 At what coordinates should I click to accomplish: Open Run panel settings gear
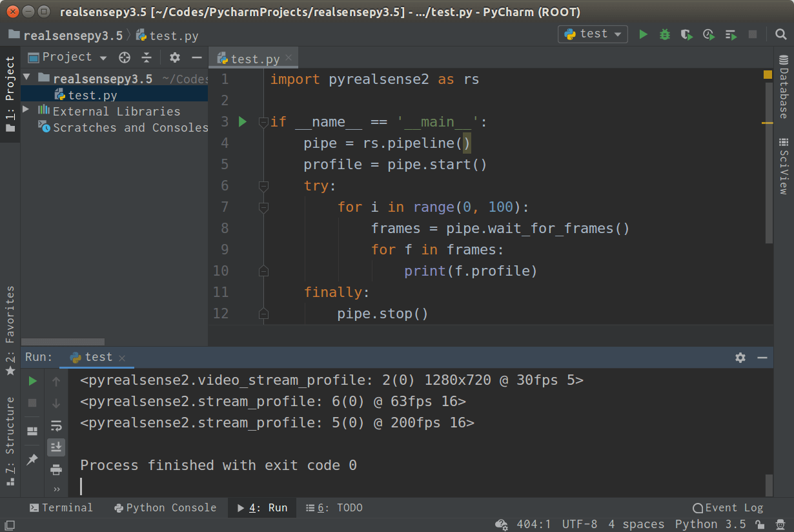point(740,358)
